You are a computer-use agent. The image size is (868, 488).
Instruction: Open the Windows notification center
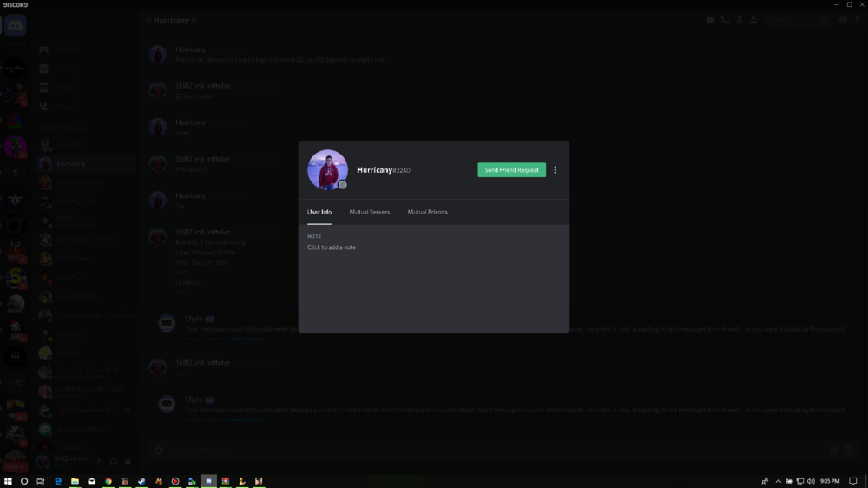pyautogui.click(x=853, y=481)
